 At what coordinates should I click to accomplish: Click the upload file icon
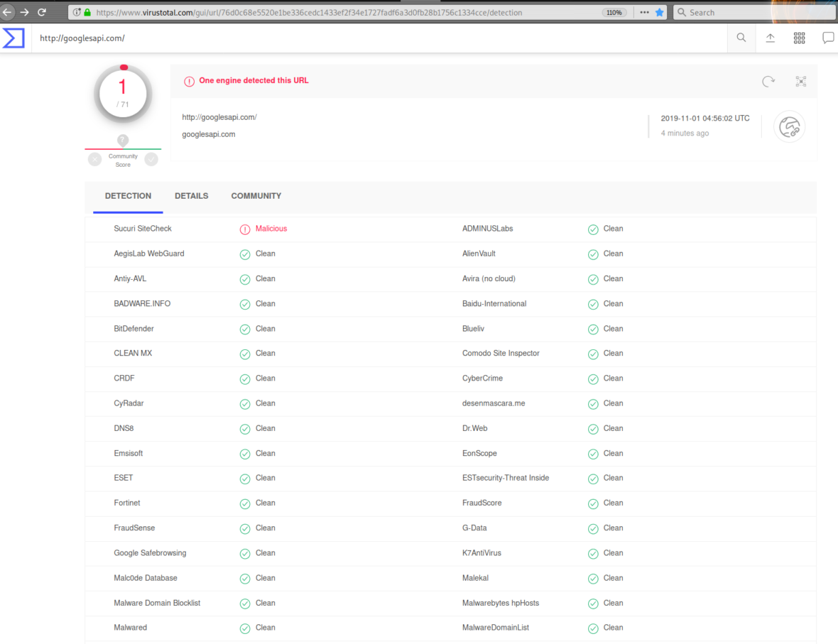click(770, 38)
